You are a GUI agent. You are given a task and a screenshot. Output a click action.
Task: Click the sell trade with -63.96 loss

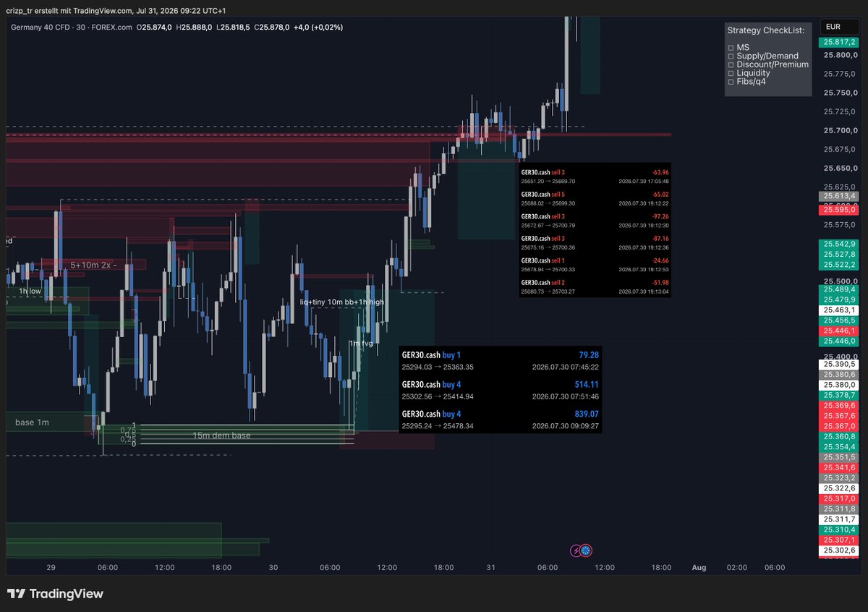[x=595, y=177]
